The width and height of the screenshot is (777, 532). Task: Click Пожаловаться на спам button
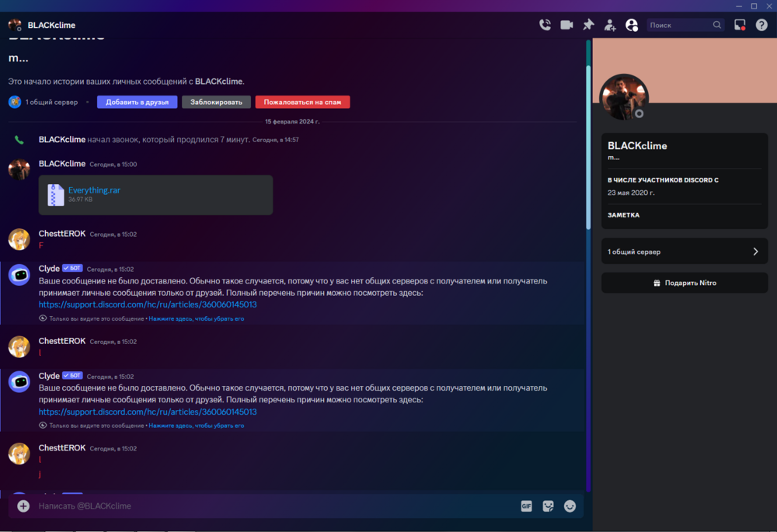point(302,102)
